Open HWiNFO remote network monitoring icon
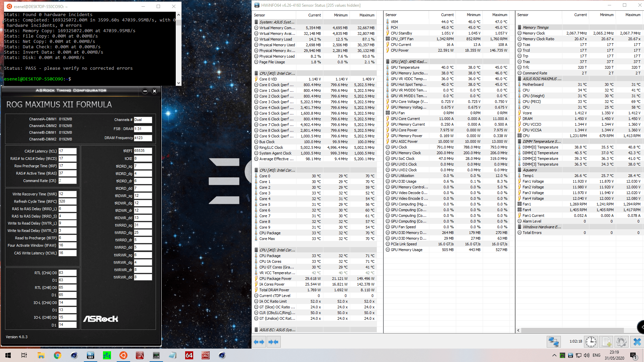Viewport: 644px width, 362px height. click(x=554, y=342)
